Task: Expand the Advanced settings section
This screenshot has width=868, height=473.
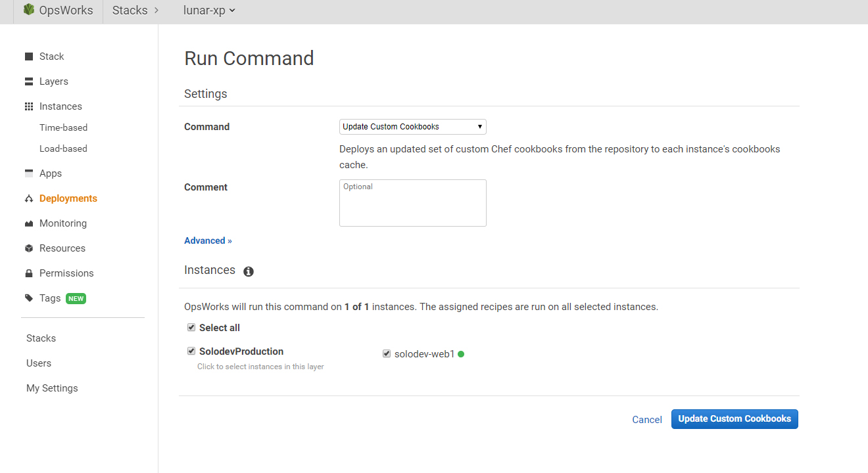Action: point(208,240)
